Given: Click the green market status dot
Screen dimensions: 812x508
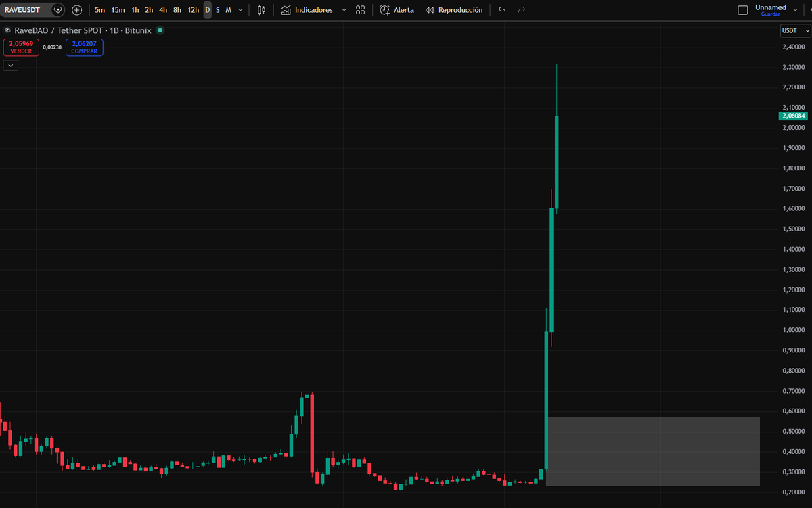Looking at the screenshot, I should click(x=160, y=30).
